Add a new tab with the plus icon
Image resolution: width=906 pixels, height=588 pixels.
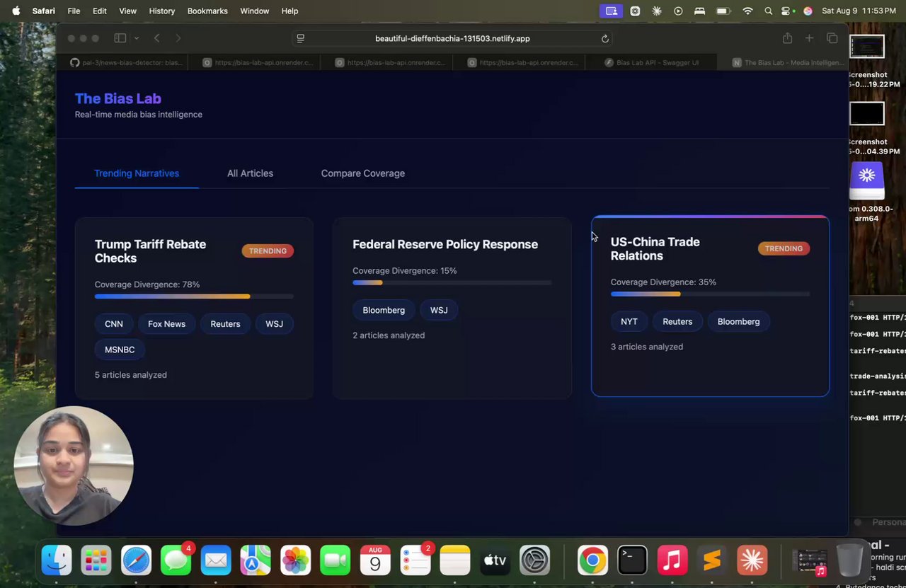pyautogui.click(x=809, y=38)
